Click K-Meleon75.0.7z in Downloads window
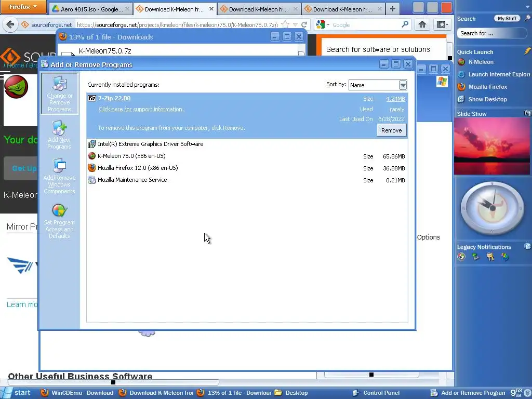 105,51
